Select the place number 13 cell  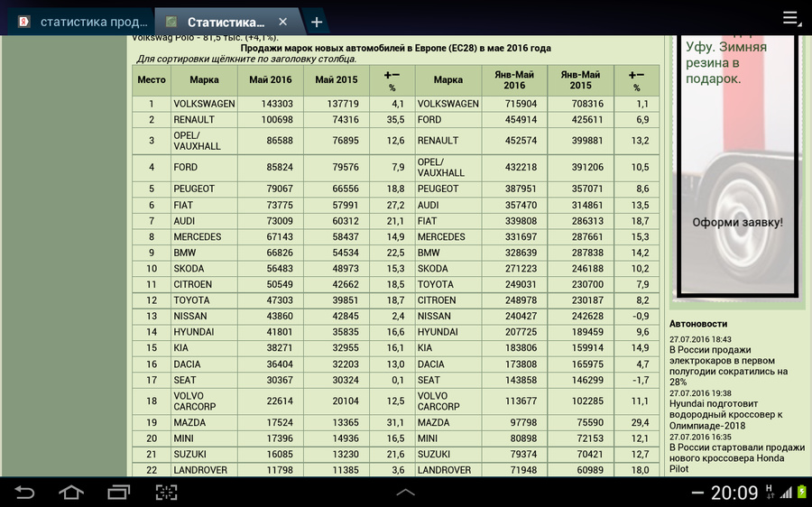(152, 316)
